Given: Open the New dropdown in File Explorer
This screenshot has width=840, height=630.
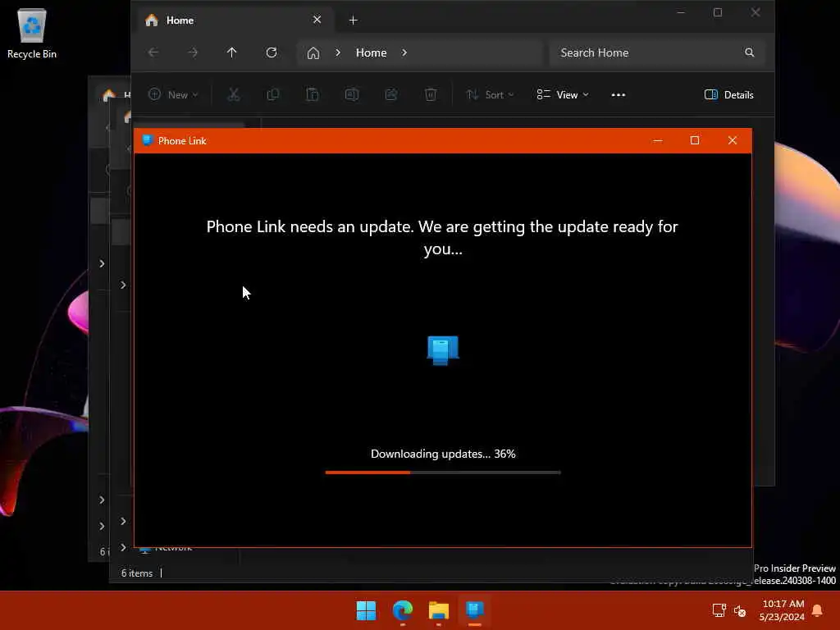Looking at the screenshot, I should [x=172, y=95].
